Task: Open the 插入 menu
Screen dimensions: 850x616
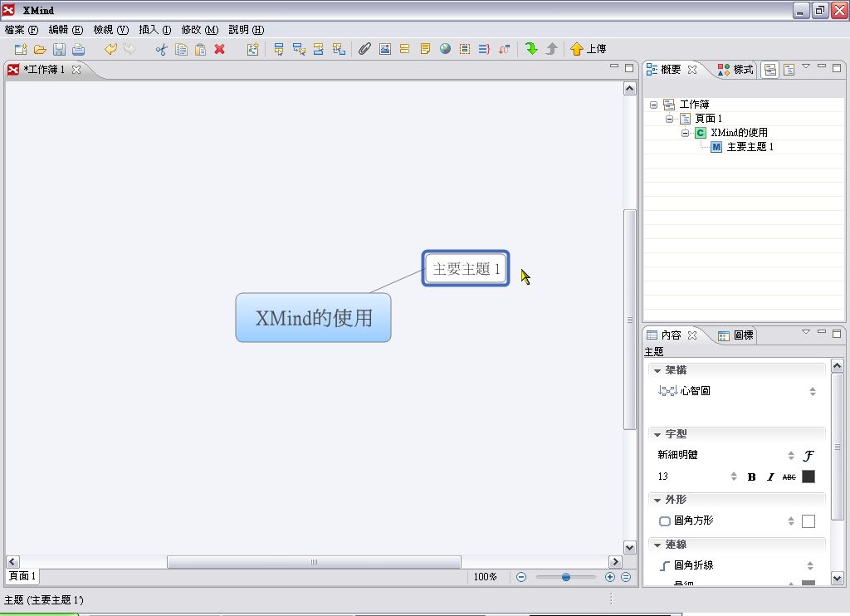Action: pos(155,30)
